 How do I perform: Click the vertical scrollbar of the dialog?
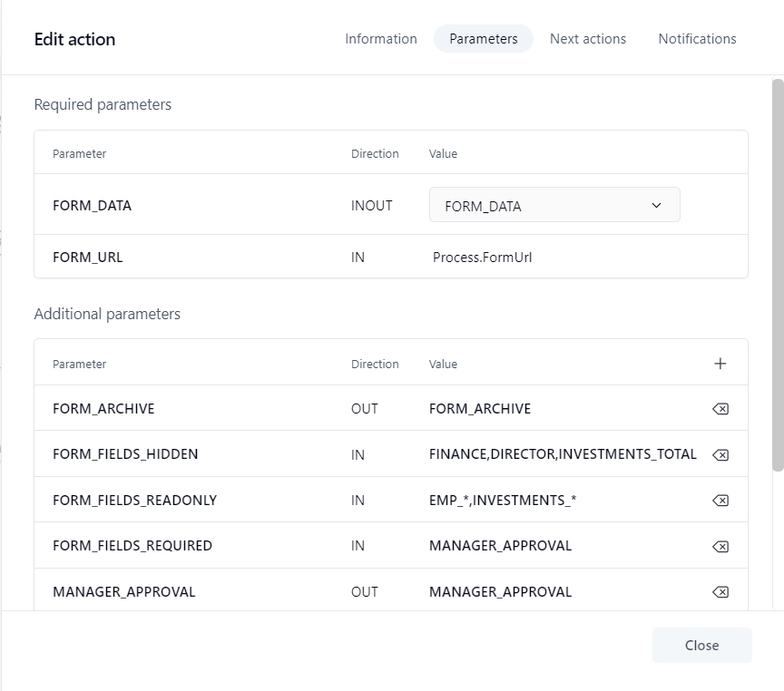click(x=778, y=272)
